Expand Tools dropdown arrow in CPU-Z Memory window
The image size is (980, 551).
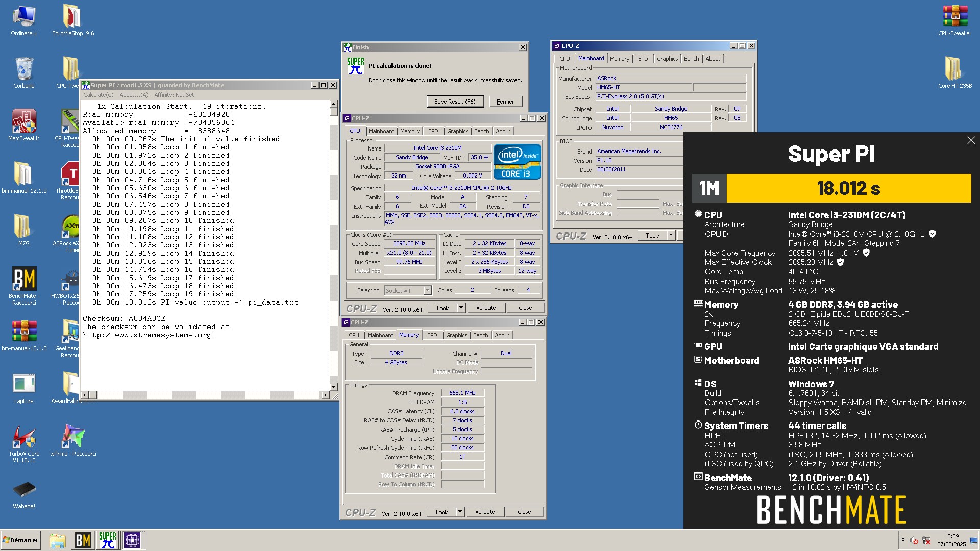pyautogui.click(x=460, y=512)
